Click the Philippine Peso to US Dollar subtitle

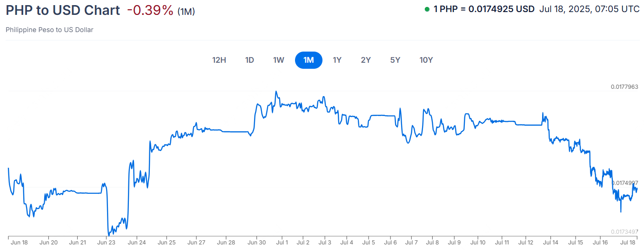[x=50, y=30]
